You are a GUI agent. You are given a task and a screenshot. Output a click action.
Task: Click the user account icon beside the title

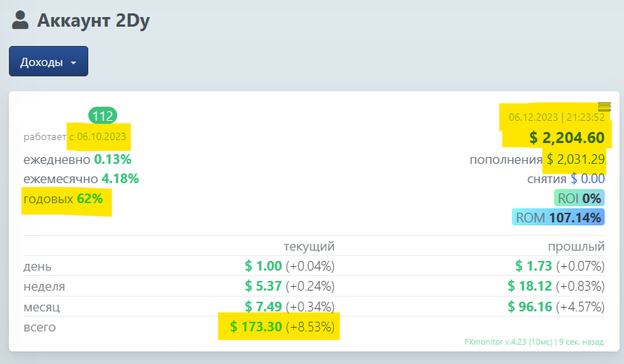(x=20, y=20)
